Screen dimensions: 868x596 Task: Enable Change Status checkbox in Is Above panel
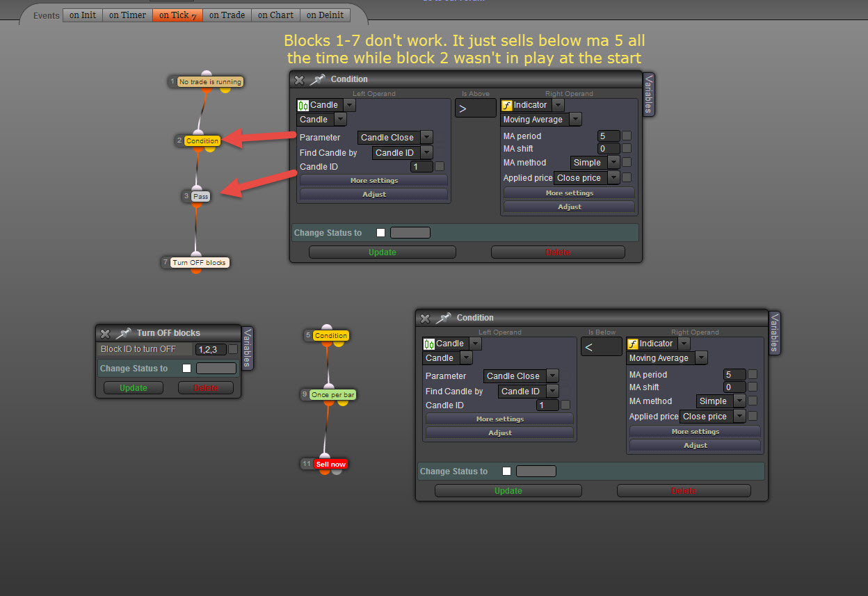coord(380,233)
